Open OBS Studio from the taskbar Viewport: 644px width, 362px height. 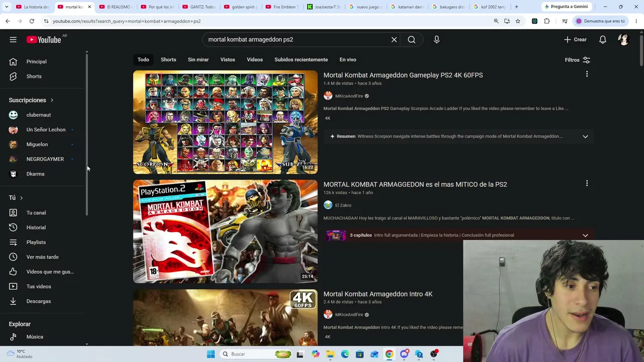(x=434, y=354)
